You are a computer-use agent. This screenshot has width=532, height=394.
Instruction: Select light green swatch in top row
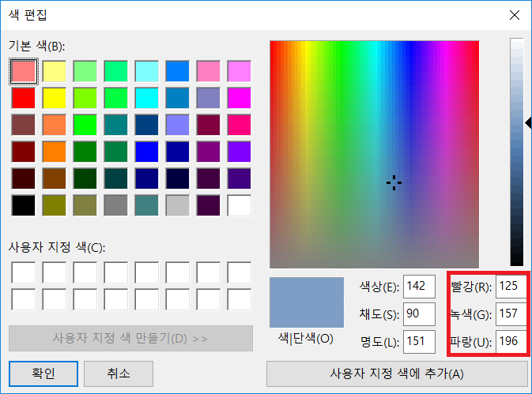[85, 71]
